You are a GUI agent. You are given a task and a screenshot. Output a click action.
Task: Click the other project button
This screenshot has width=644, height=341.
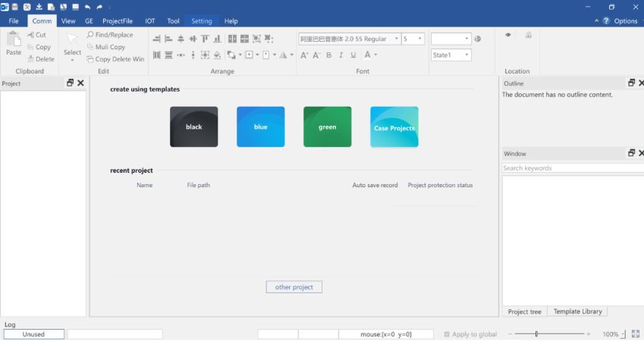point(294,287)
